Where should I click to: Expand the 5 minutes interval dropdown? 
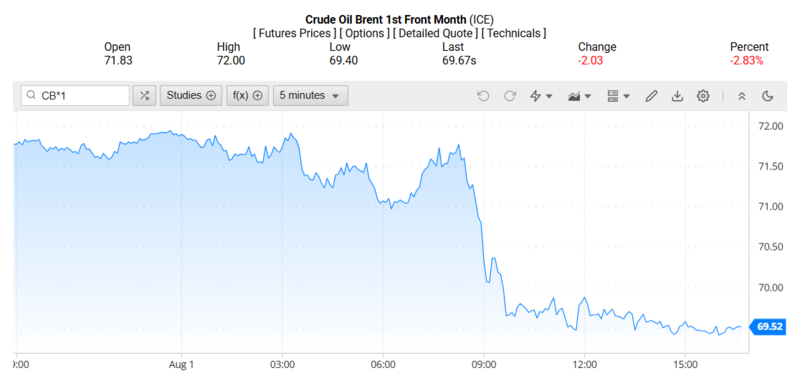coord(311,95)
